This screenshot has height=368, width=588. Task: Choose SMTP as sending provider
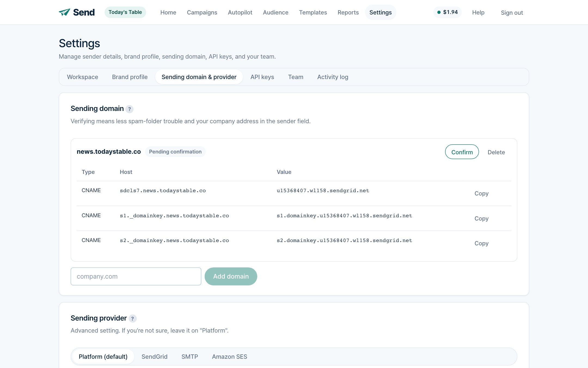(190, 357)
